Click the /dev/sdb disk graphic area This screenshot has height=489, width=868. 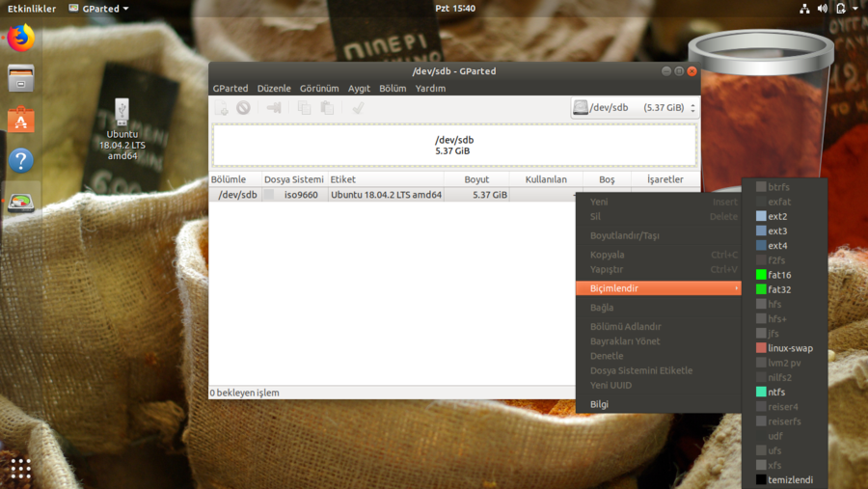coord(454,145)
